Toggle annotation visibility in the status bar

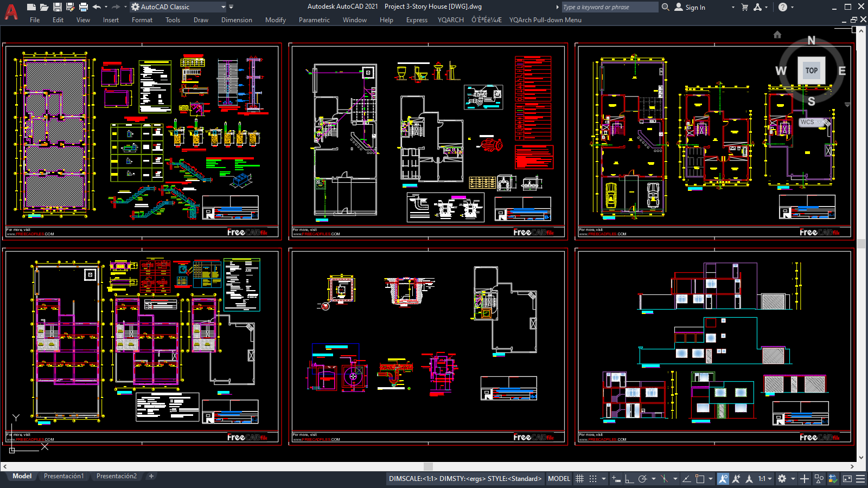coord(723,479)
